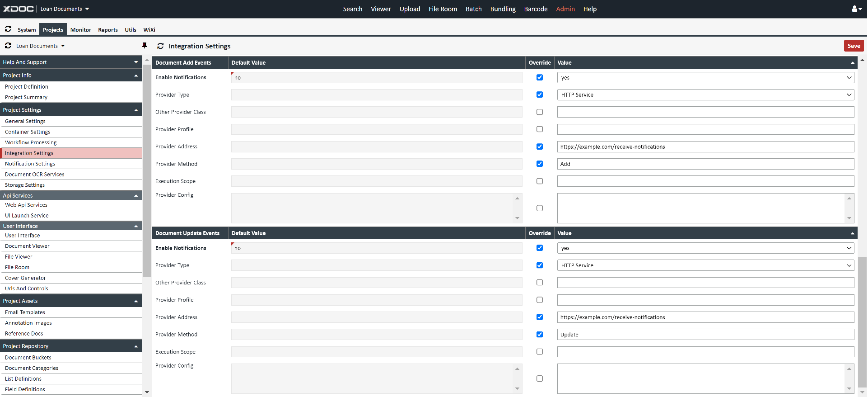Click the pin icon in the sidebar header
This screenshot has height=397, width=868.
(x=145, y=46)
